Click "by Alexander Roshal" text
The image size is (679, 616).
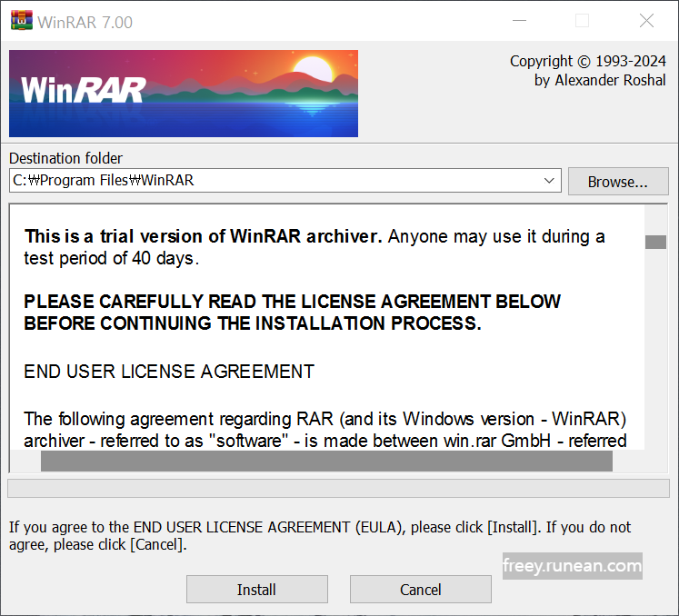(x=600, y=80)
